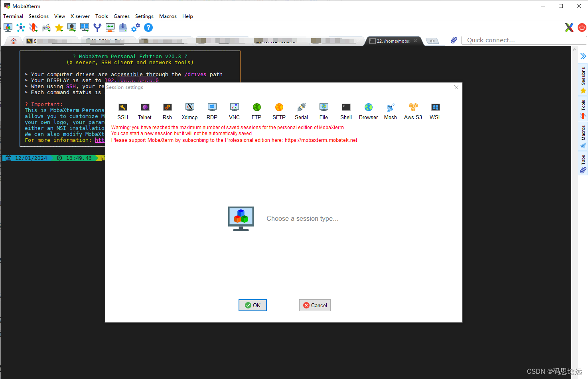Image resolution: width=588 pixels, height=379 pixels.
Task: Select the VNC session type
Action: 235,112
